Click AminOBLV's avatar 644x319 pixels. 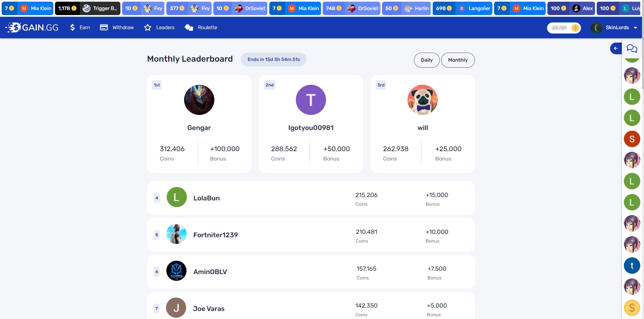tap(176, 271)
